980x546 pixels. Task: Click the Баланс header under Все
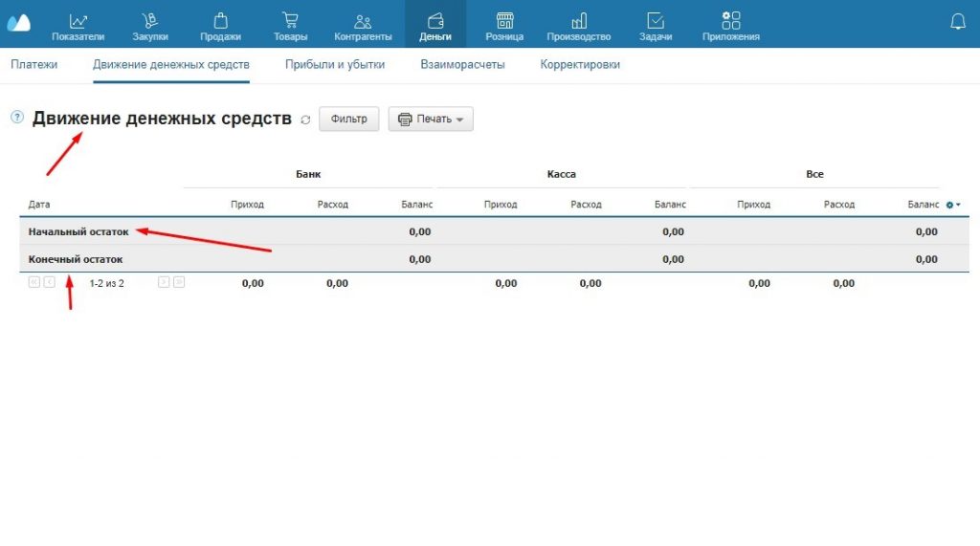click(x=924, y=205)
